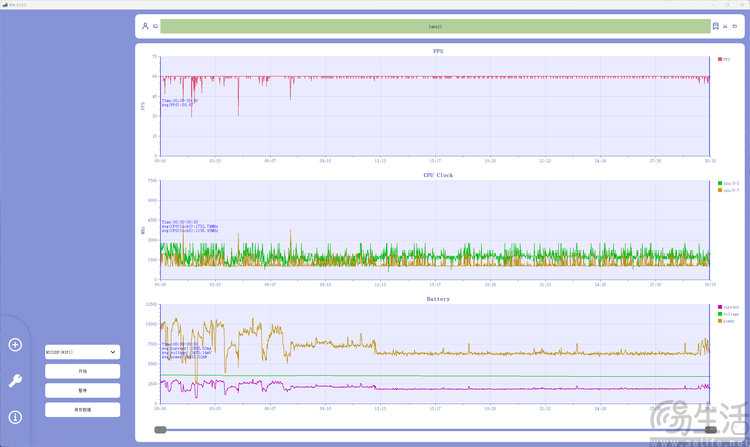Click the circled plus icon in sidebar

(15, 345)
